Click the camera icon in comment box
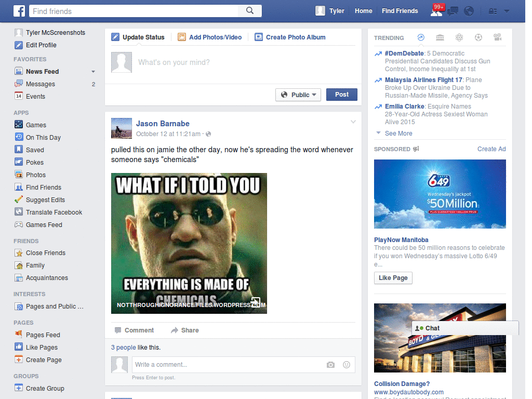 click(x=330, y=365)
